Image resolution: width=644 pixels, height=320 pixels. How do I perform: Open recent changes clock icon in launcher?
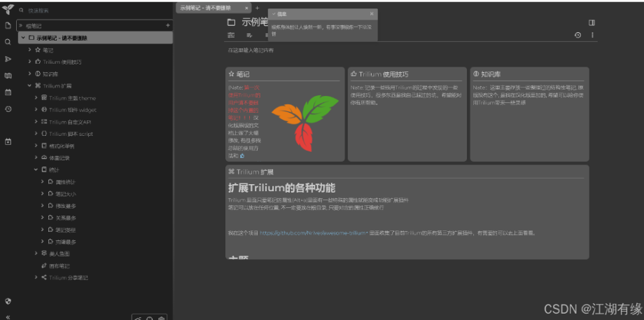[8, 109]
